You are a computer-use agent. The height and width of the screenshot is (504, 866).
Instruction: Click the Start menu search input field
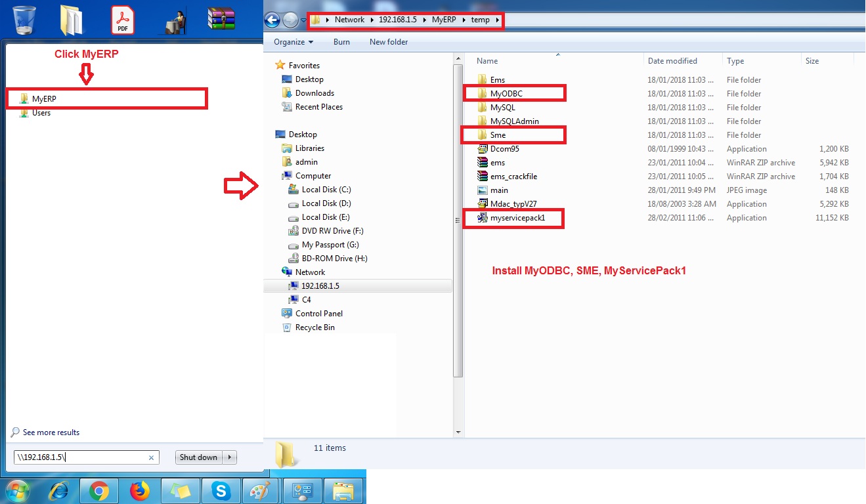82,457
